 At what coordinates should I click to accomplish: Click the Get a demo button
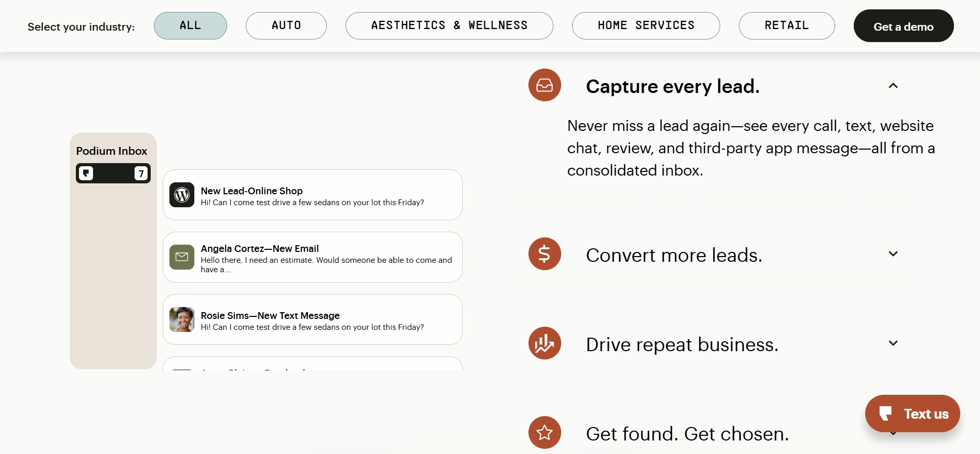tap(904, 26)
